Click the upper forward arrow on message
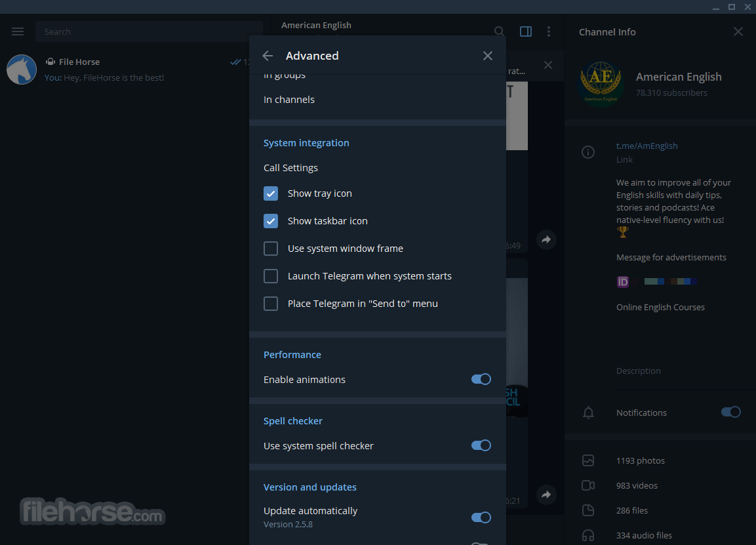Viewport: 756px width, 545px height. pos(546,239)
